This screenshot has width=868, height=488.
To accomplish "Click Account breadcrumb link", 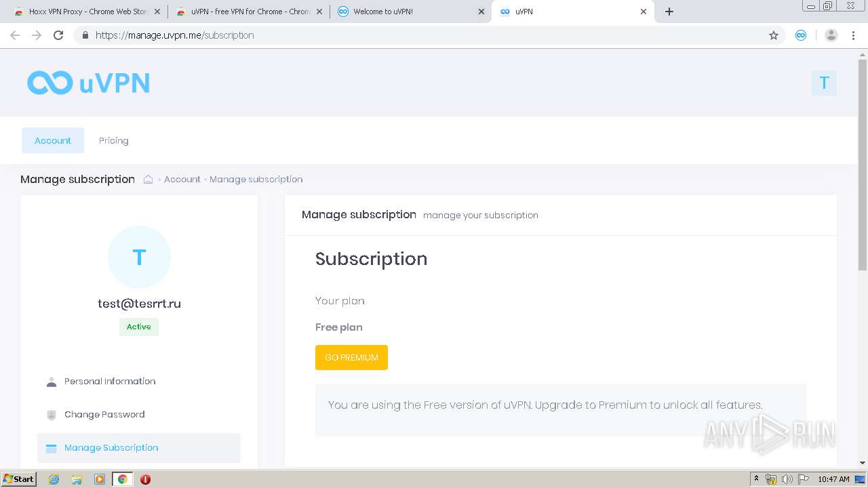I will 182,179.
